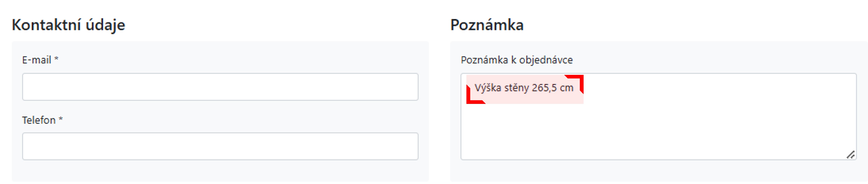Place cursor after 'cm' in the note
Viewport: 868px width, 184px height.
point(574,88)
